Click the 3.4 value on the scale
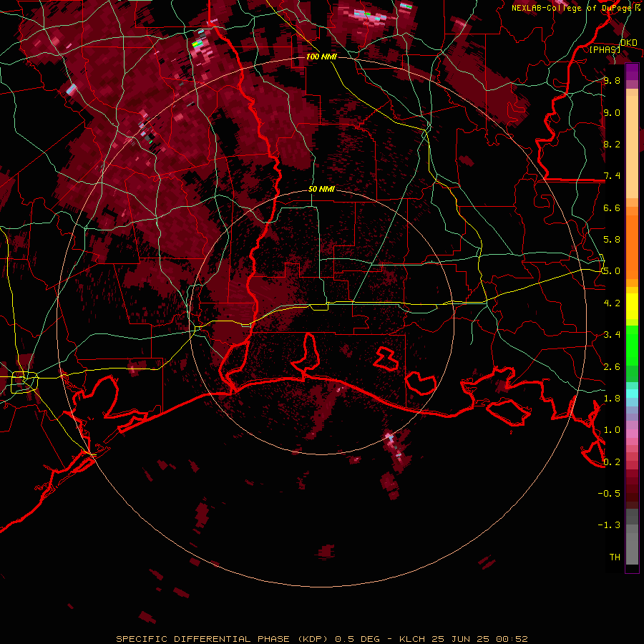The width and height of the screenshot is (644, 644). 612,335
